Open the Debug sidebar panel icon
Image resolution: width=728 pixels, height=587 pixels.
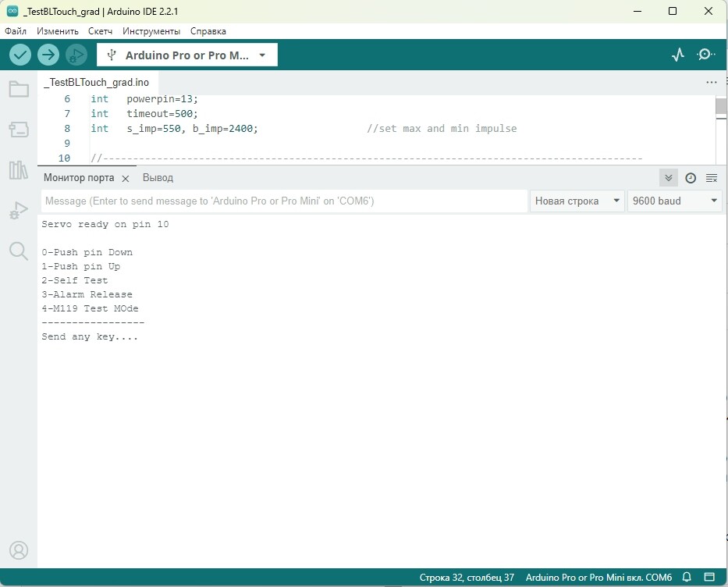point(19,211)
